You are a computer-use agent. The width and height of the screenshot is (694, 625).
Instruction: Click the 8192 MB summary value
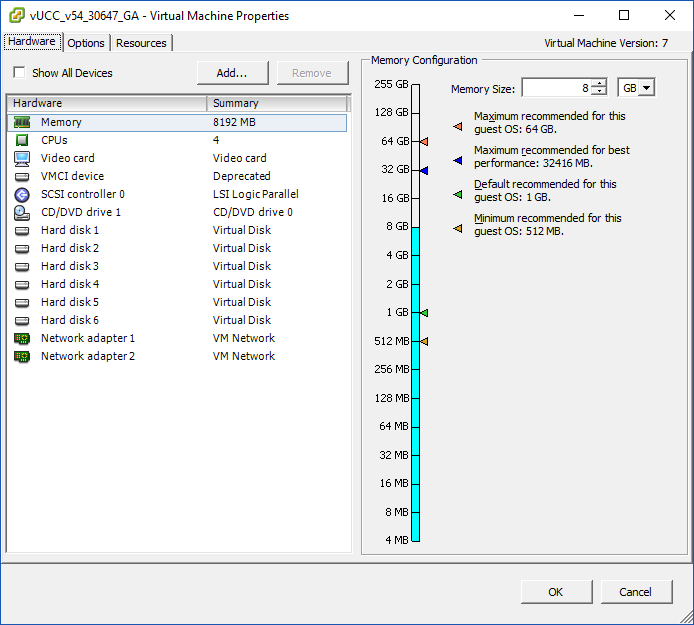(235, 123)
